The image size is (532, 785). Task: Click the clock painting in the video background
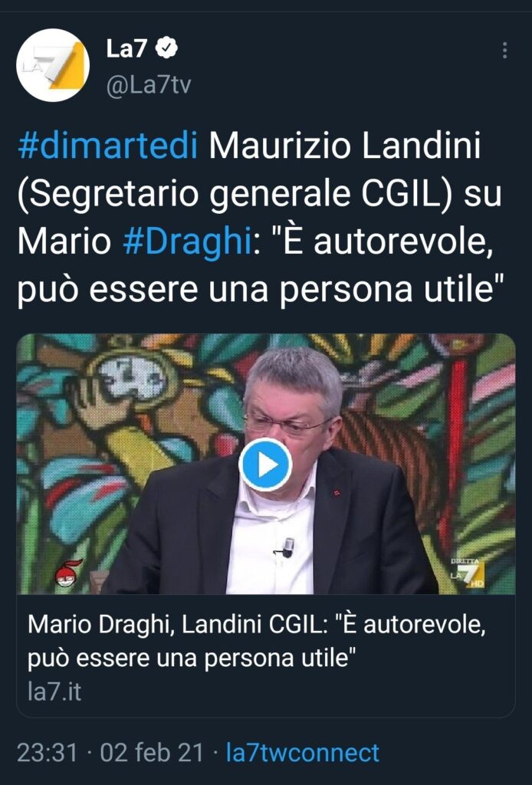[x=131, y=377]
